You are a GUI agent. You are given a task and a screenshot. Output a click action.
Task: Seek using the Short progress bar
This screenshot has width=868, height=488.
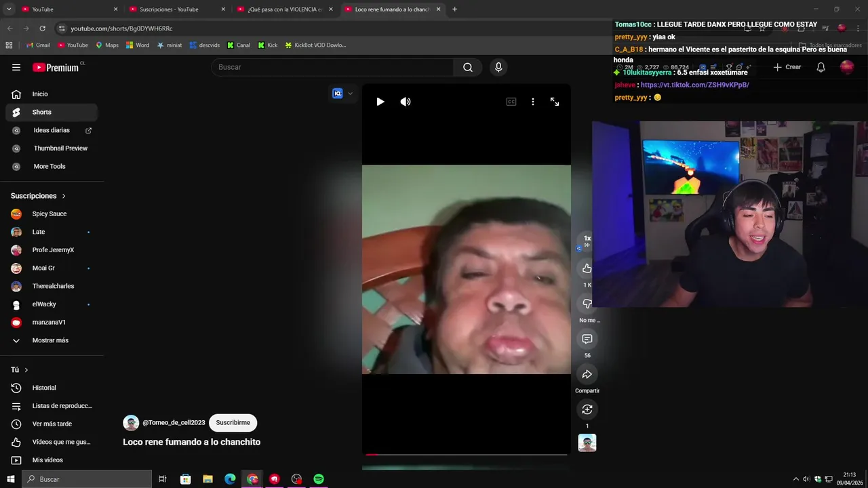tap(466, 454)
